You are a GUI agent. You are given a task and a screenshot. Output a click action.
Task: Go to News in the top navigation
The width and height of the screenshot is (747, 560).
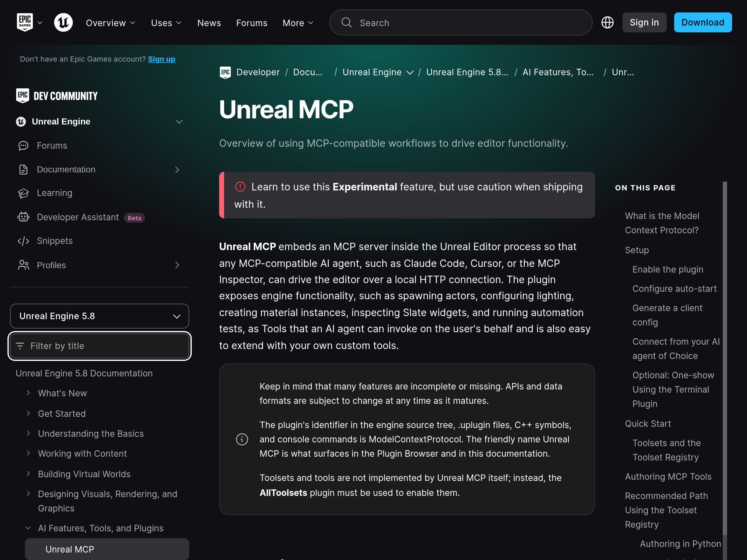(209, 23)
